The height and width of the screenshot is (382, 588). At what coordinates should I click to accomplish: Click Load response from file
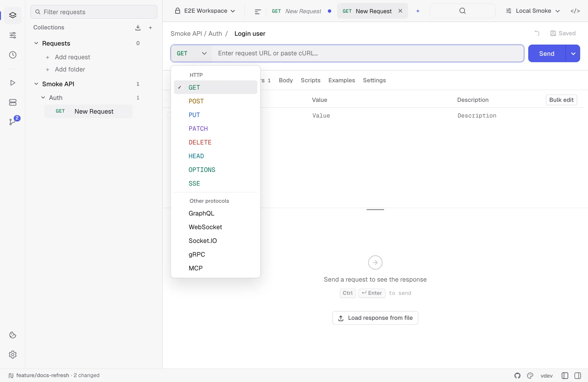point(375,318)
